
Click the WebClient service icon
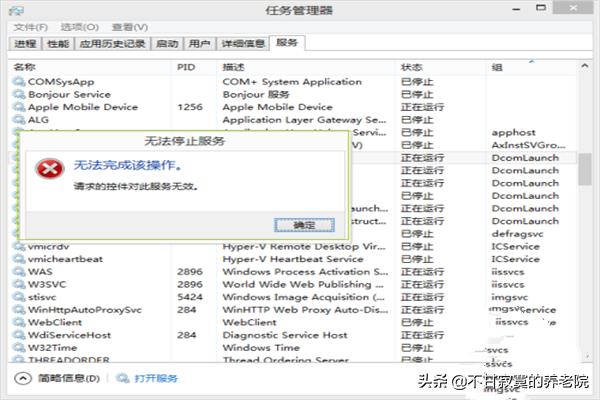click(19, 322)
